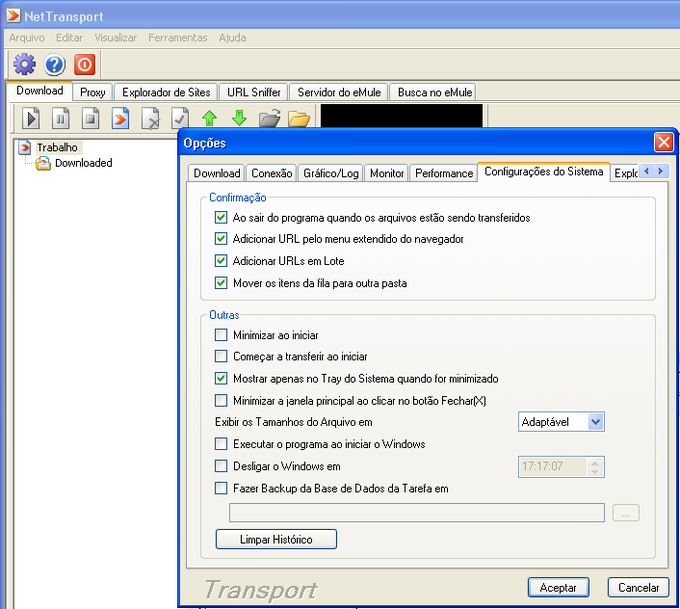This screenshot has height=609, width=680.
Task: Switch to Busca no eMule tab
Action: [435, 92]
